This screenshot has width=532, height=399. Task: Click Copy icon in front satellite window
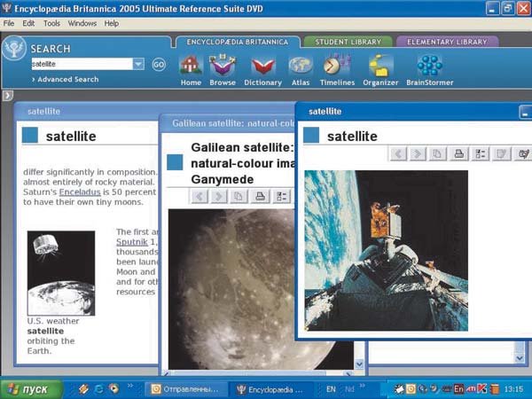tap(437, 154)
